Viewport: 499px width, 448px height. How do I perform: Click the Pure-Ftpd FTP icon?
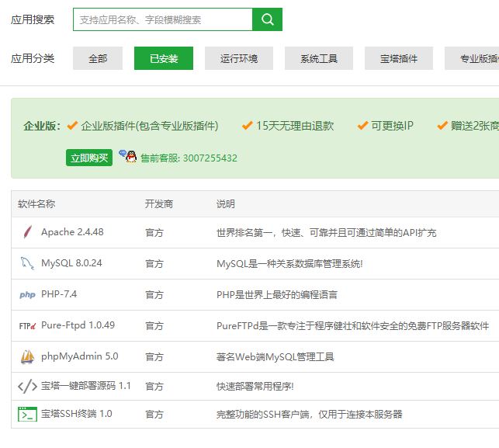27,326
